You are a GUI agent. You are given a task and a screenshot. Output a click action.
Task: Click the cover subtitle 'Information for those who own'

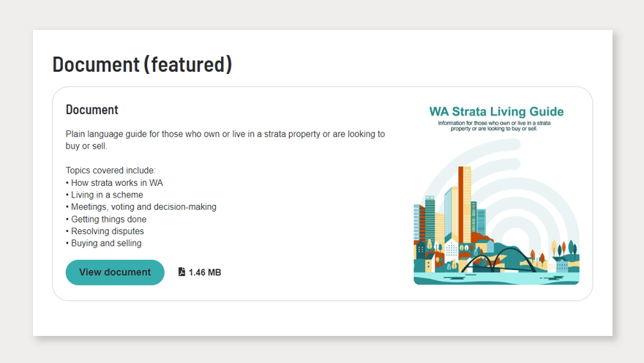pos(495,126)
